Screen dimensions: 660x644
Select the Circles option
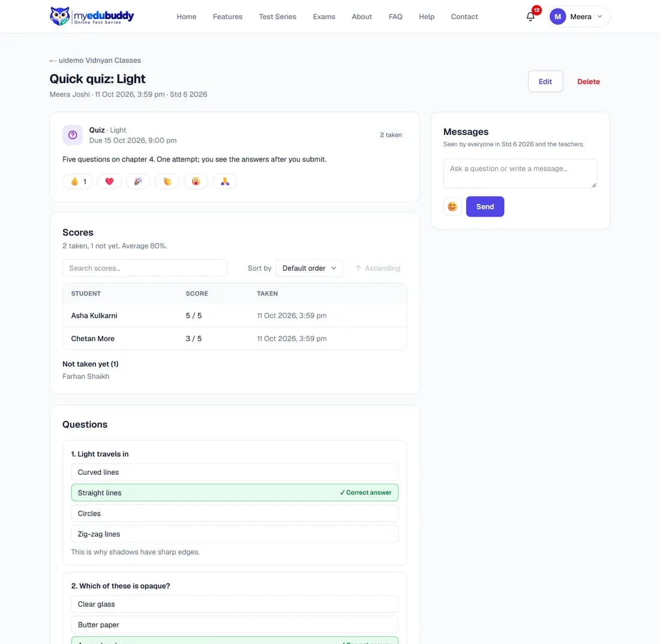pos(235,513)
